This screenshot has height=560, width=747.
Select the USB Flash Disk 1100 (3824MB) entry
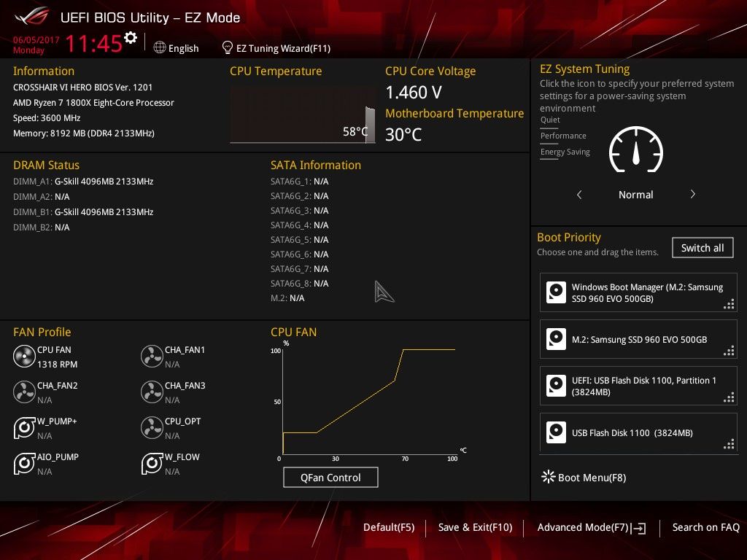tap(638, 432)
